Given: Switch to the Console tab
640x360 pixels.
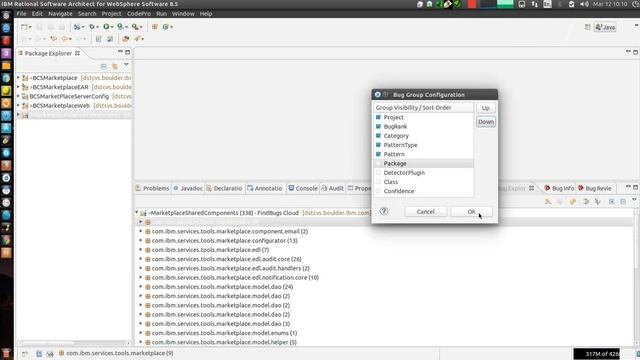Looking at the screenshot, I should tap(303, 188).
